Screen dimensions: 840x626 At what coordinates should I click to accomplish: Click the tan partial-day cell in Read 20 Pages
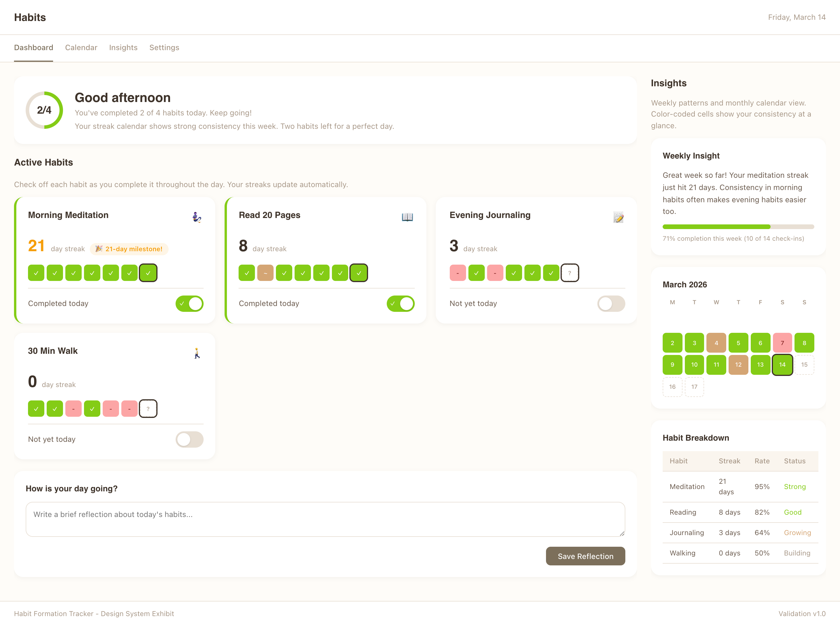point(265,273)
